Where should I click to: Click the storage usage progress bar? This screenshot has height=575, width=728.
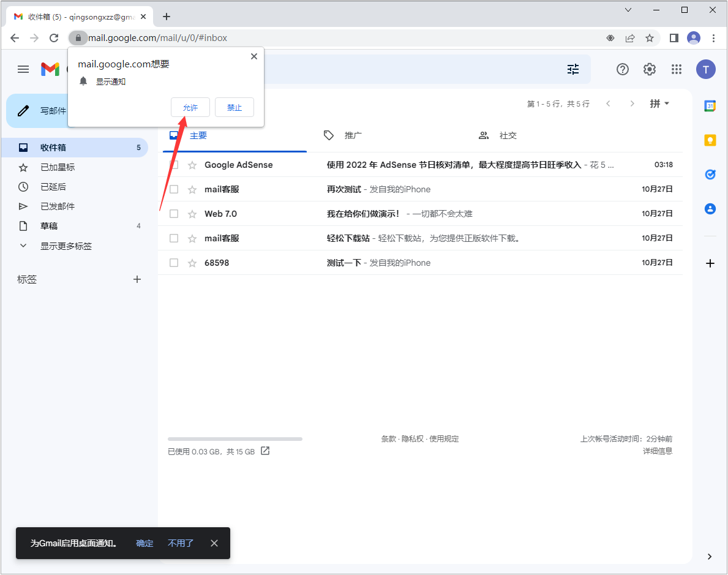235,439
